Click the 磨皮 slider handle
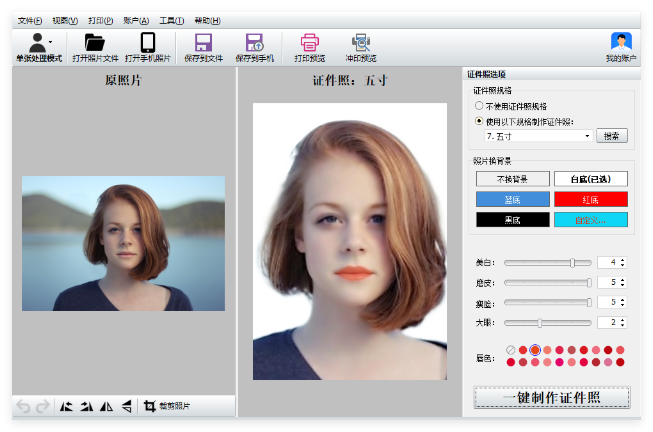The width and height of the screenshot is (653, 432). click(x=589, y=283)
